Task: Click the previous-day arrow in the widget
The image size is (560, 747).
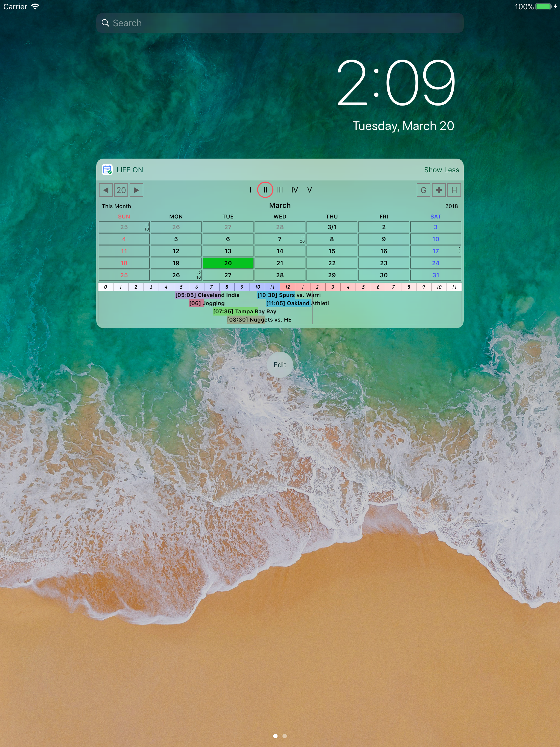Action: coord(106,190)
